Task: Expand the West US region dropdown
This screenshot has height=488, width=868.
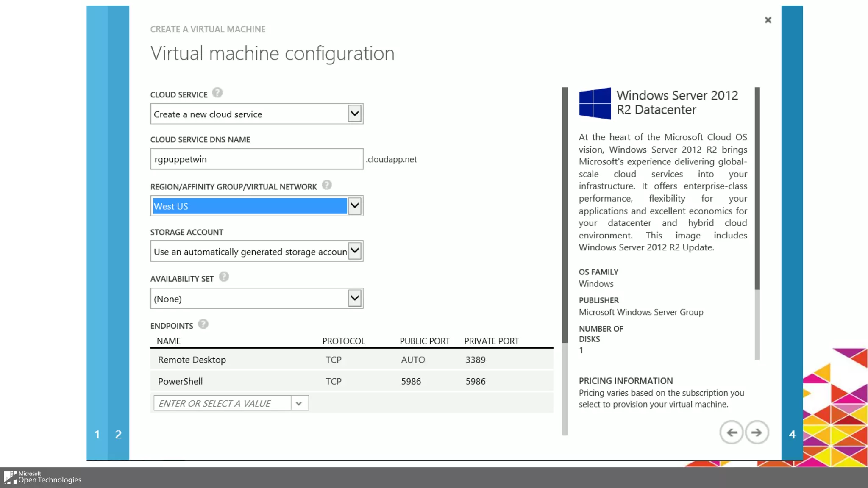Action: pos(355,206)
